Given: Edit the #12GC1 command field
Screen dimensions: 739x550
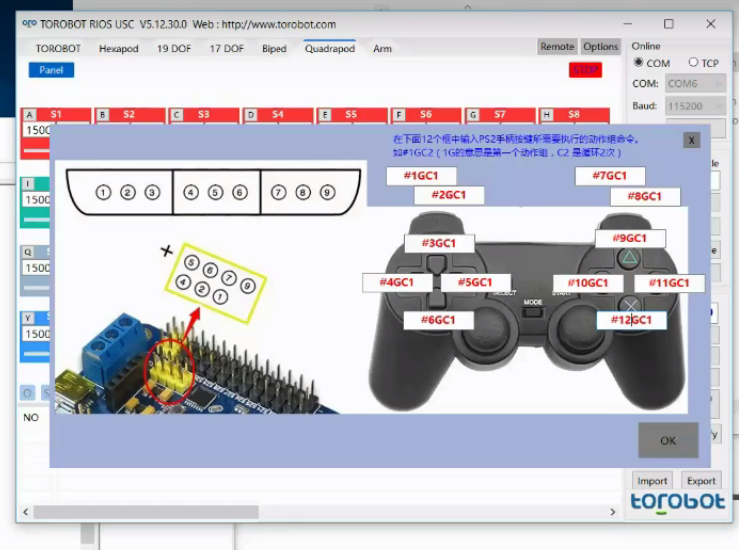Looking at the screenshot, I should pyautogui.click(x=632, y=320).
